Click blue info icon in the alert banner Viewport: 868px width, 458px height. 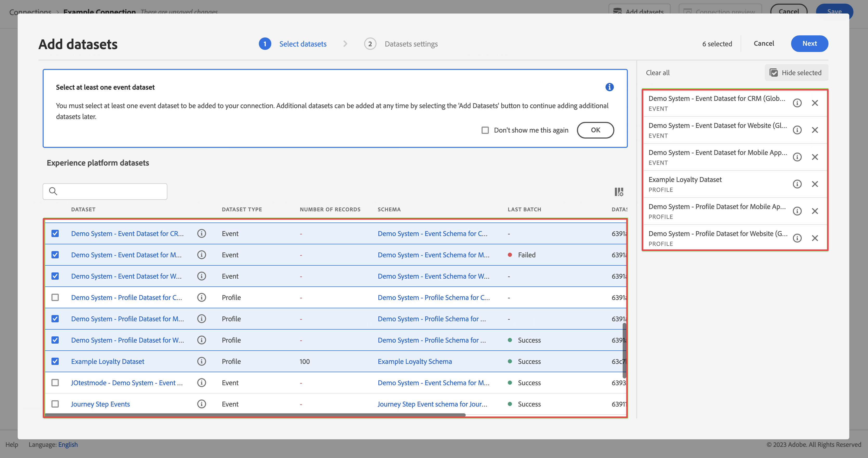[x=609, y=87]
